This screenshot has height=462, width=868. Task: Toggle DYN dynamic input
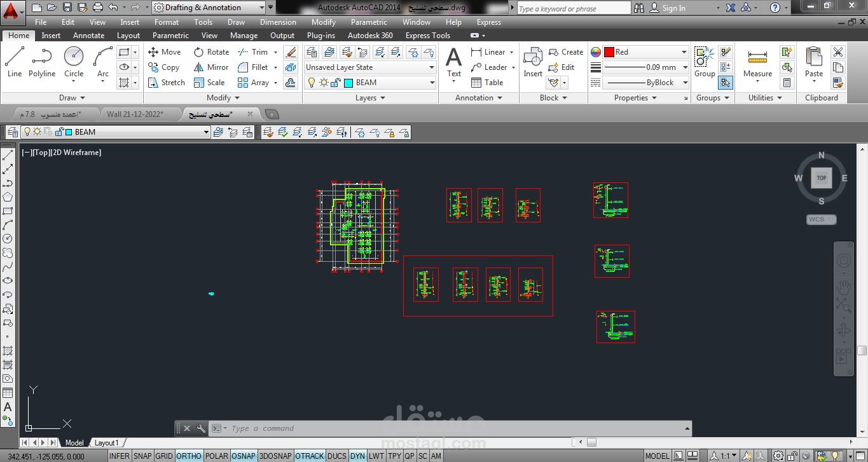point(358,456)
